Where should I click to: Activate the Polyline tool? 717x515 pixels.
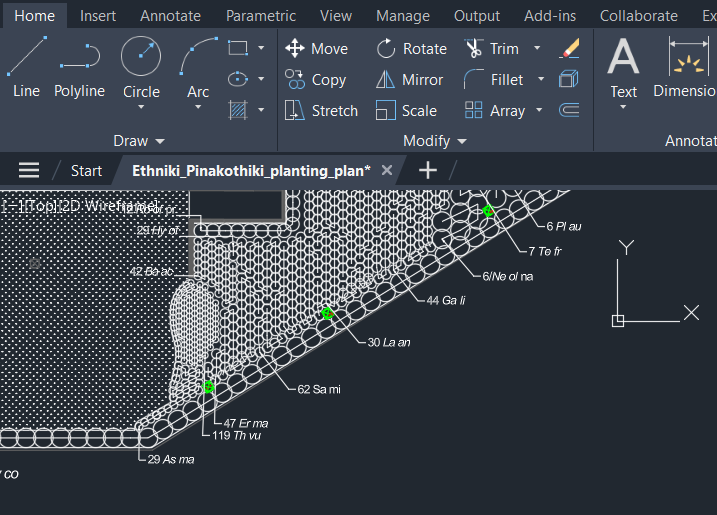[79, 66]
